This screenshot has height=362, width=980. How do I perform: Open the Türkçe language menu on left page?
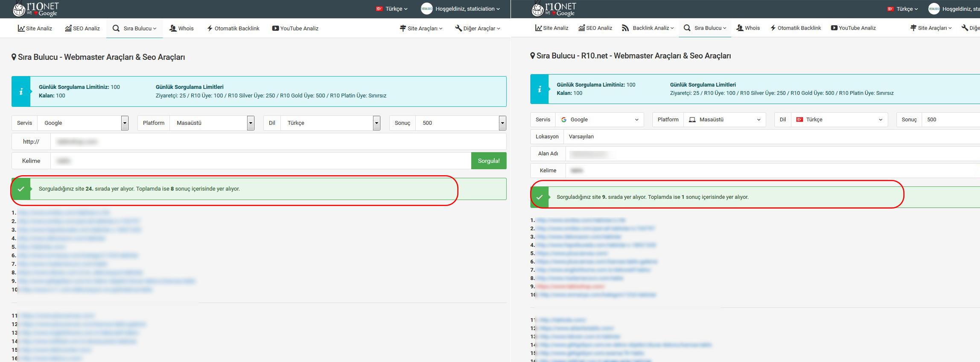pyautogui.click(x=391, y=9)
